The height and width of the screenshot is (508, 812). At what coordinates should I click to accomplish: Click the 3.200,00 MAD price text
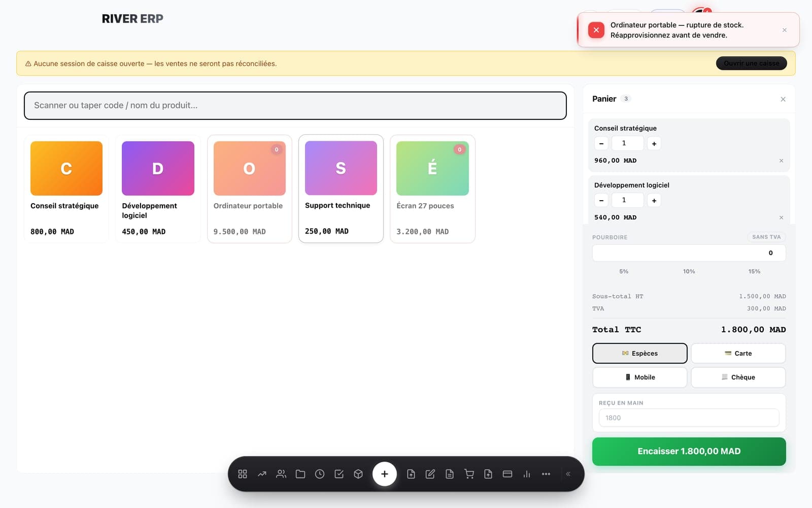click(x=422, y=232)
